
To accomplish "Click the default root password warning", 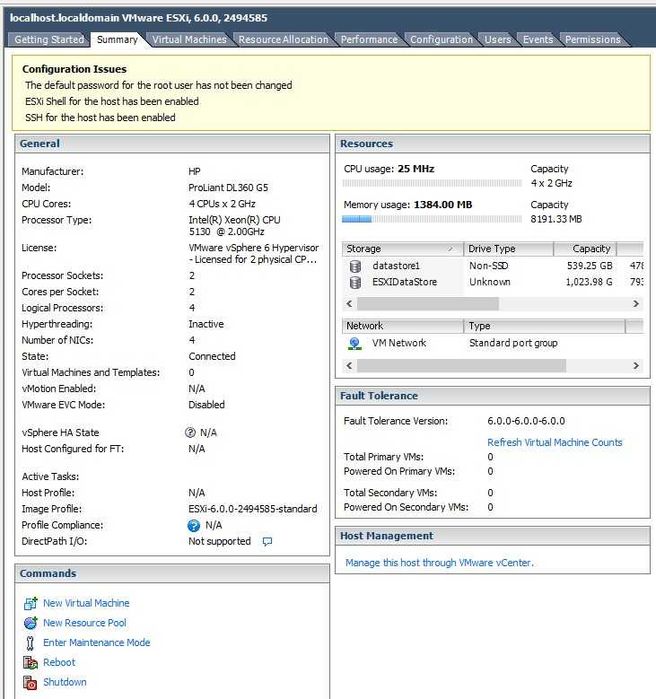I will [x=159, y=86].
